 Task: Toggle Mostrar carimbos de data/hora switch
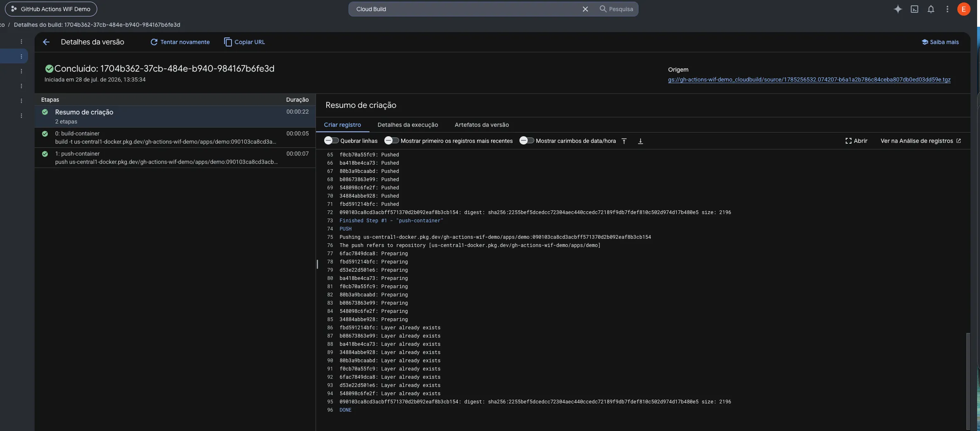526,141
